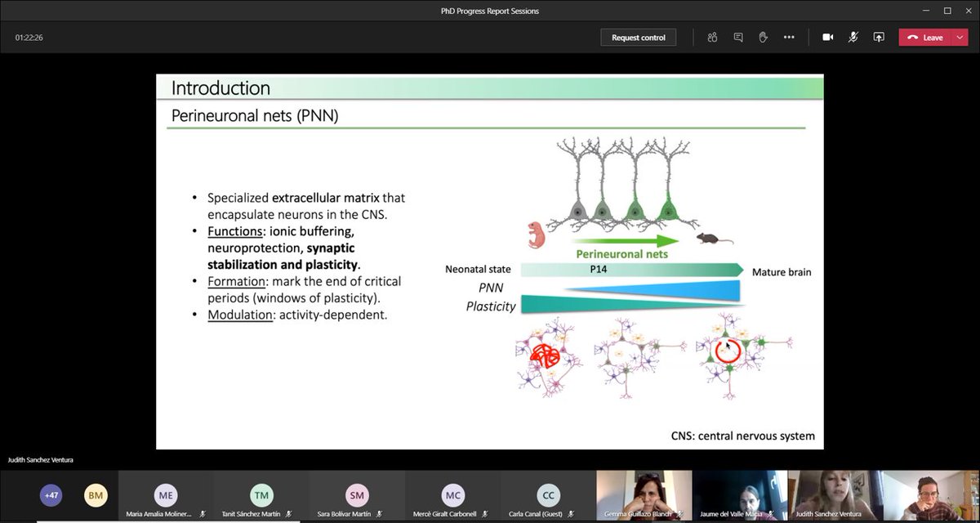Click the "Modulation" underlined bullet text

tap(239, 314)
